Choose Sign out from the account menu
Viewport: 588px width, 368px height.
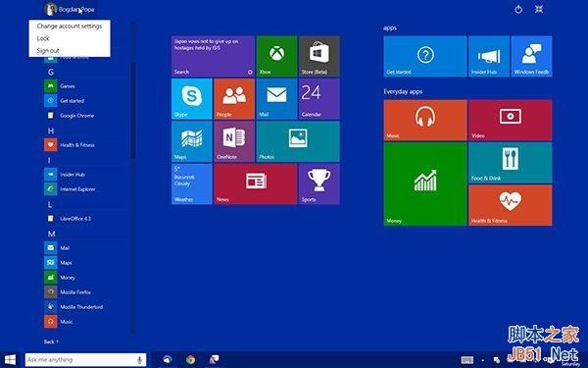(70, 51)
